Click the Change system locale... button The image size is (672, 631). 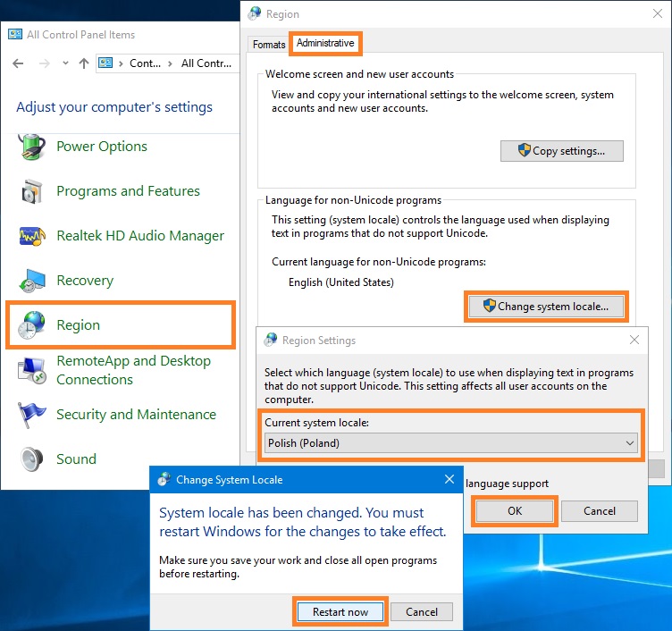(546, 307)
